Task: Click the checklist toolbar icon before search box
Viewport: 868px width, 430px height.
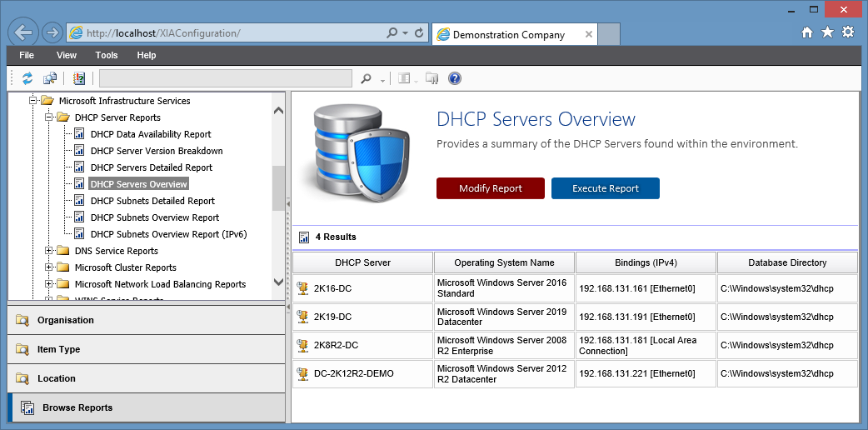Action: (x=79, y=78)
